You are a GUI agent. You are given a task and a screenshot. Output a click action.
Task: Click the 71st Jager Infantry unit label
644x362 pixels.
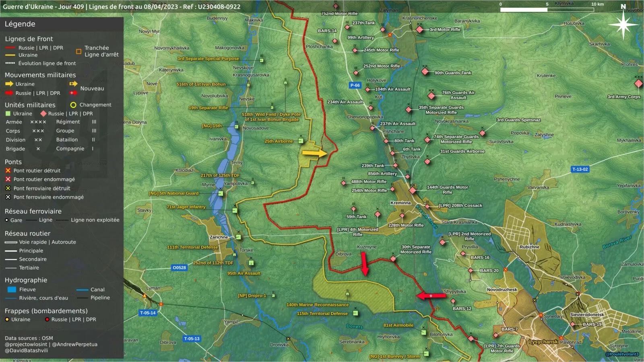point(186,207)
